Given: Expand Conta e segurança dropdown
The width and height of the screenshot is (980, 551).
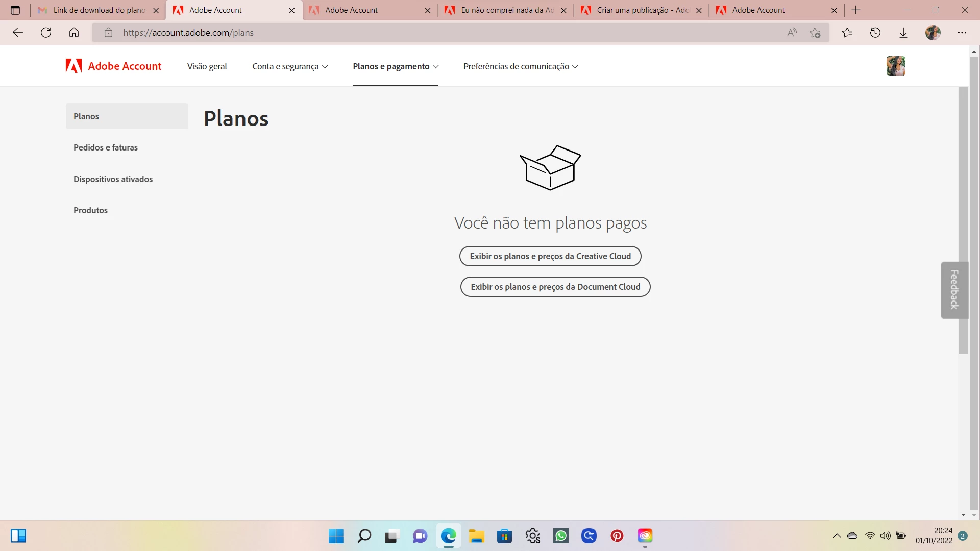Looking at the screenshot, I should [290, 66].
